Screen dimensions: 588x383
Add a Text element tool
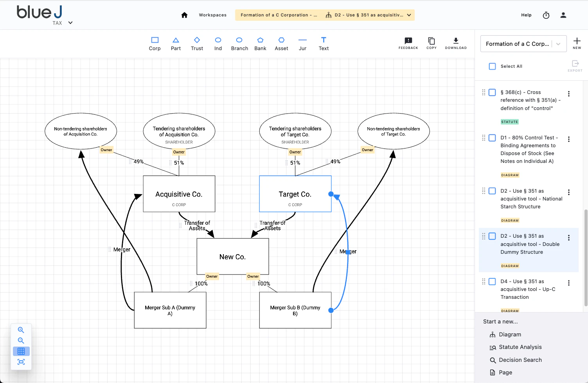324,43
